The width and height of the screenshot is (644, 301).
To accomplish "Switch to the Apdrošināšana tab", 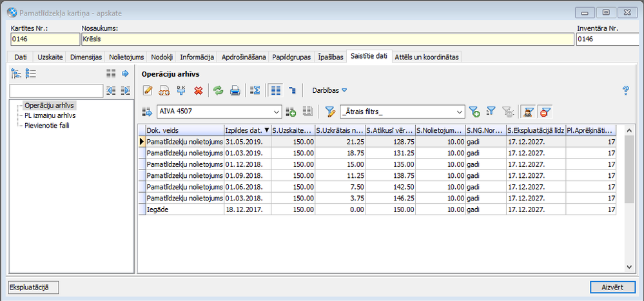I will tap(244, 57).
